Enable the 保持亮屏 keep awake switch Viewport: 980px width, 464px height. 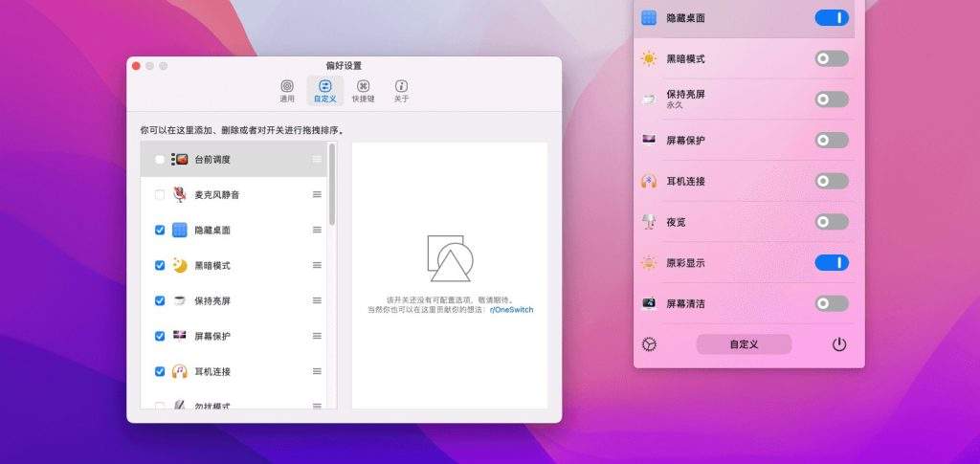[x=831, y=99]
